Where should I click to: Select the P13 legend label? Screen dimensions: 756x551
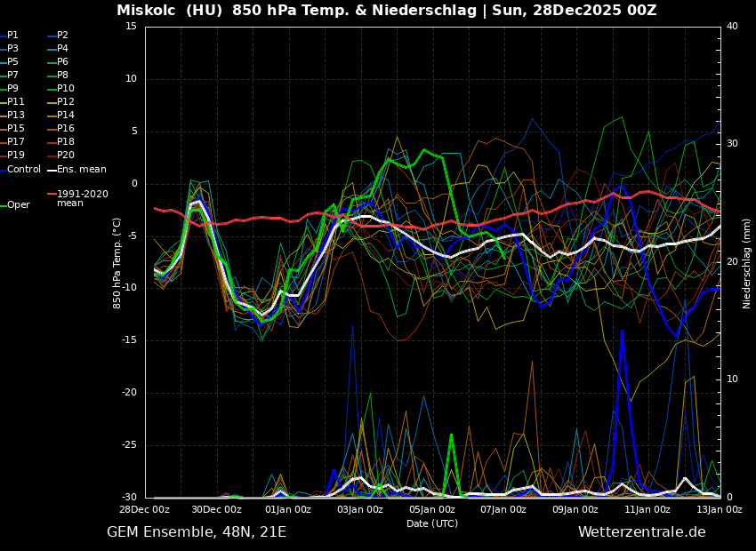(x=15, y=116)
